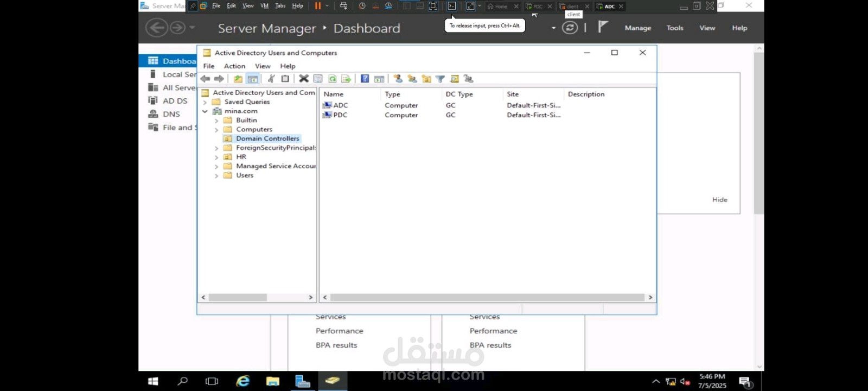Click the Take Snapshot clock icon in VMware
Image resolution: width=868 pixels, height=391 pixels.
(362, 6)
